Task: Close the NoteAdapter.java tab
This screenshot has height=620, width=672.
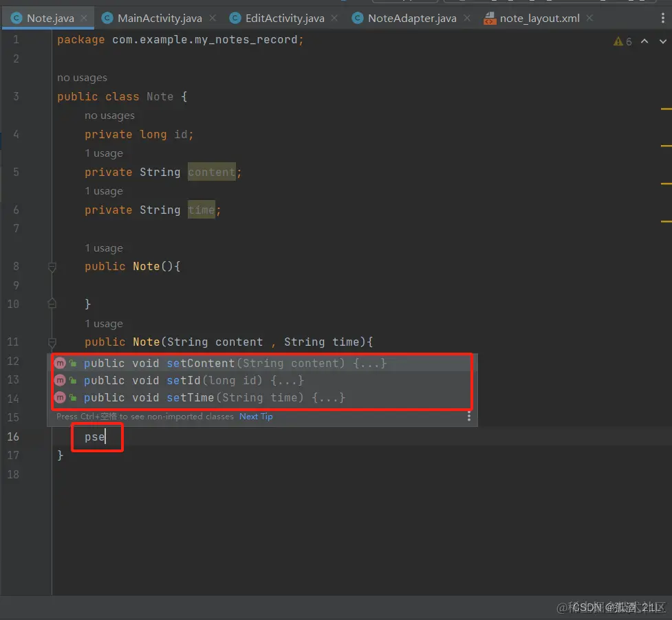Action: [467, 18]
